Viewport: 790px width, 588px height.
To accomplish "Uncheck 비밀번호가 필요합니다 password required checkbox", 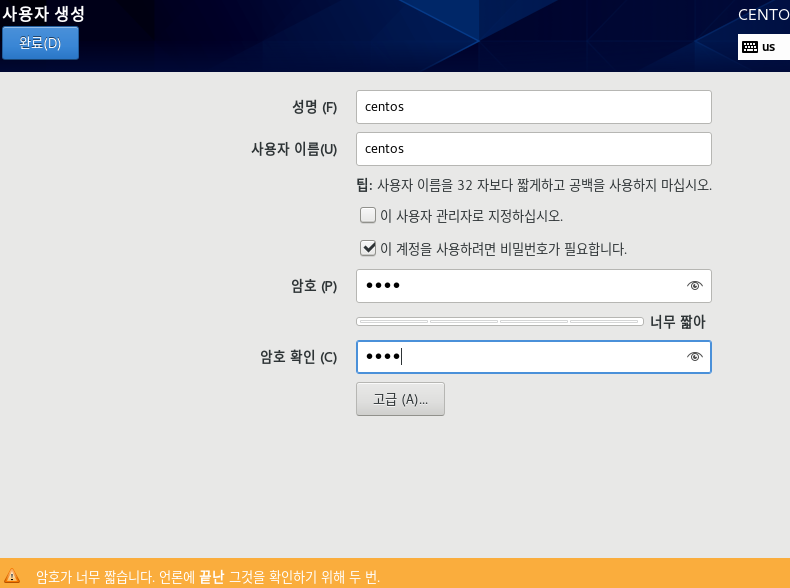I will coord(368,248).
